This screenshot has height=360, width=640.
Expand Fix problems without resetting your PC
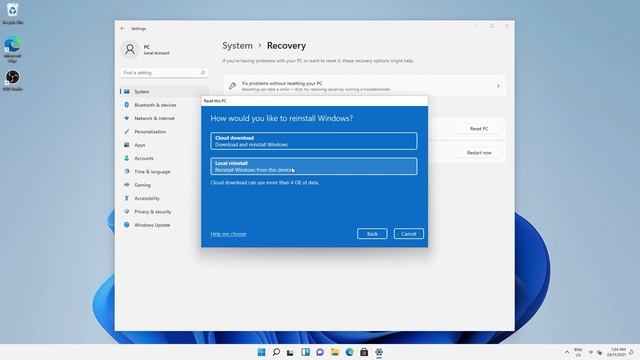[x=364, y=86]
